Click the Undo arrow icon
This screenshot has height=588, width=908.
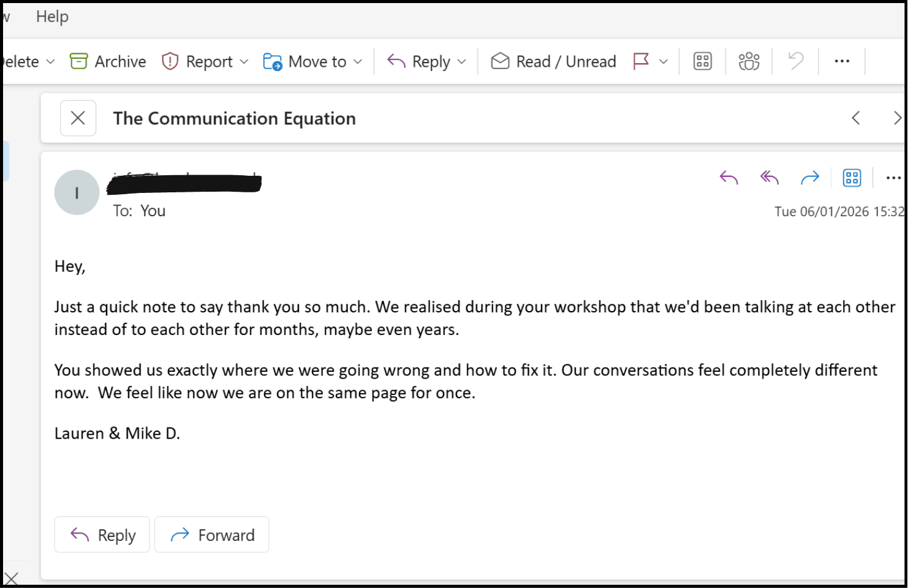pyautogui.click(x=795, y=61)
